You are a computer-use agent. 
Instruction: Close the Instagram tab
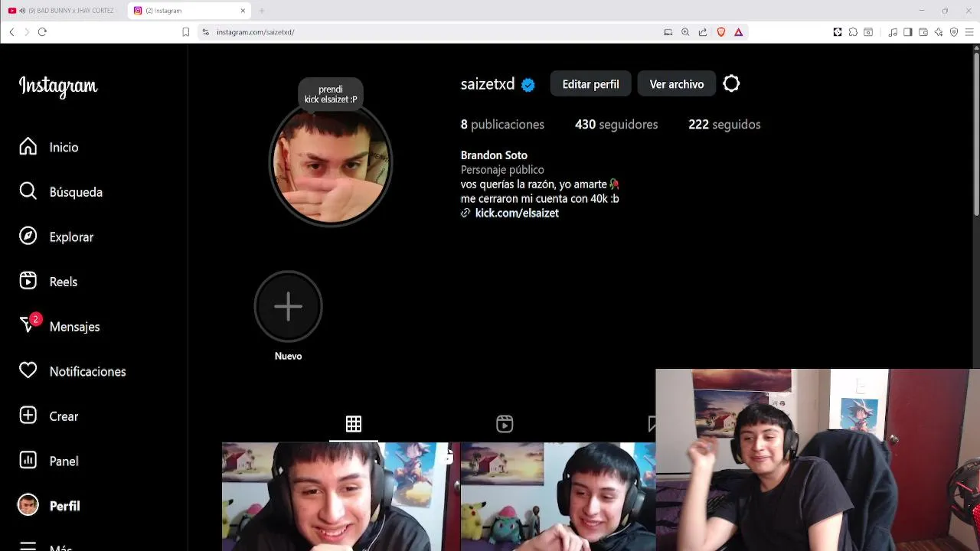click(x=243, y=11)
